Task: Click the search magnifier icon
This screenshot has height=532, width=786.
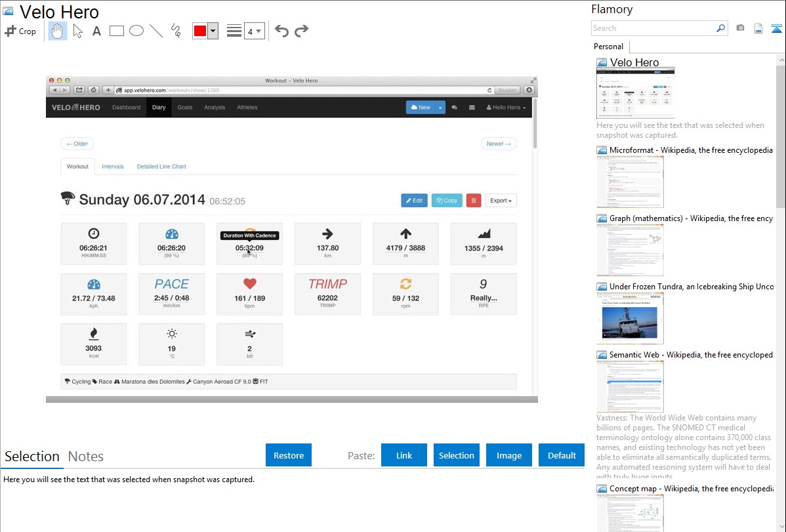Action: [721, 28]
